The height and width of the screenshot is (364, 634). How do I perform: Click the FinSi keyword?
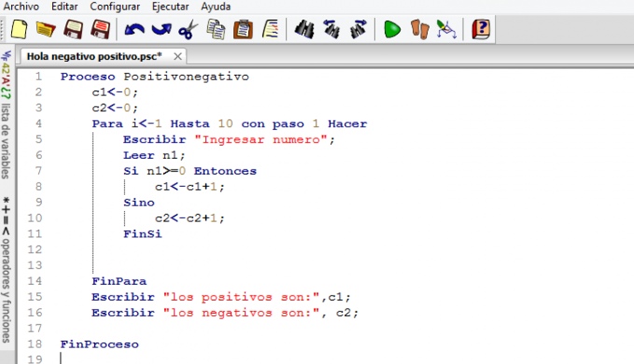click(x=142, y=234)
